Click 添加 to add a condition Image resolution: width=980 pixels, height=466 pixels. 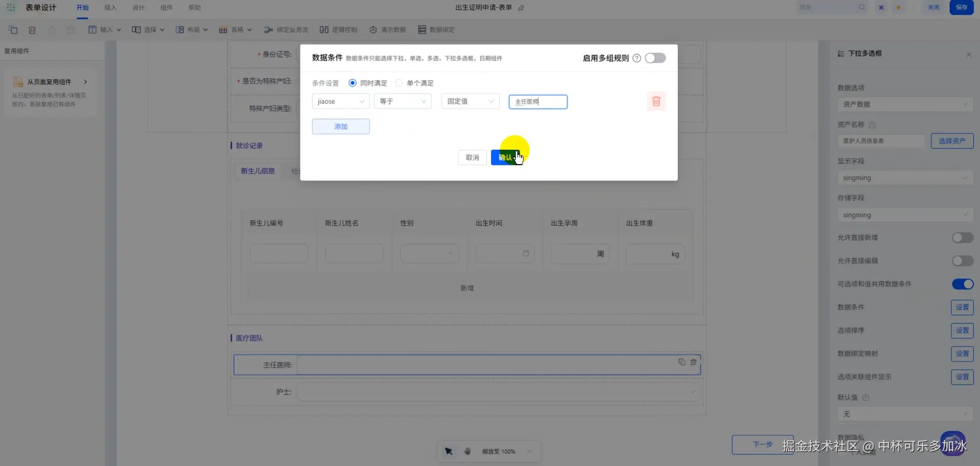coord(341,127)
